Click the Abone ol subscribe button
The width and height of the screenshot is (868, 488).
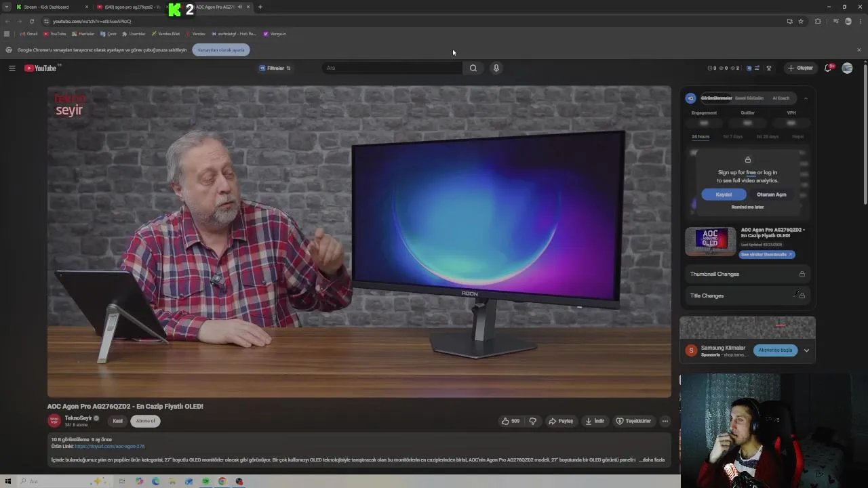pos(145,421)
